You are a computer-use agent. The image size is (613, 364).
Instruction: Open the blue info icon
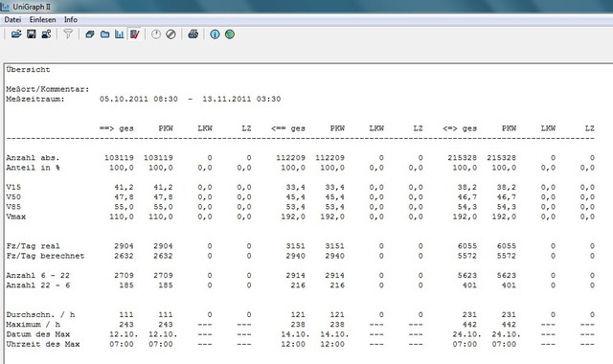[215, 34]
